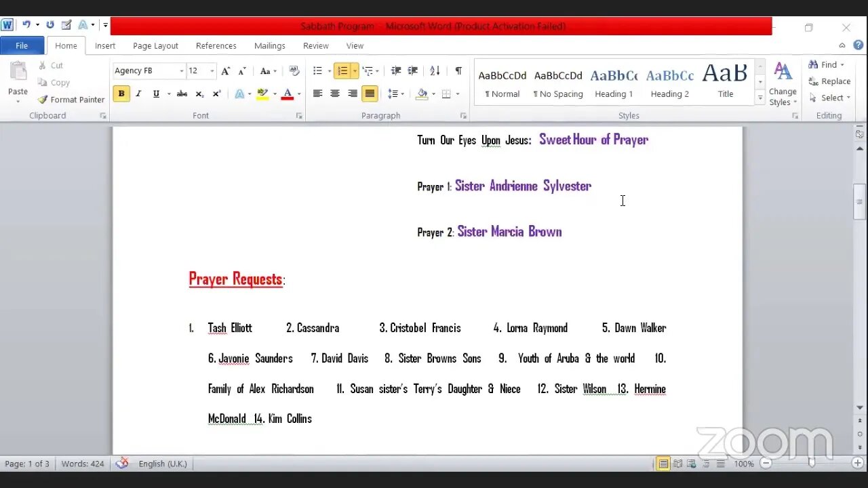Open the Font dialog launcher
Image resolution: width=868 pixels, height=488 pixels.
[299, 116]
